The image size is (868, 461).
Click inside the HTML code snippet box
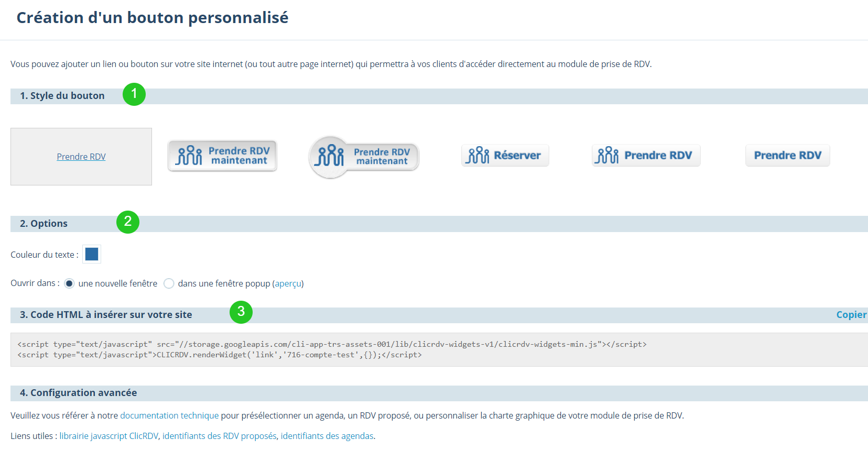[x=439, y=349]
